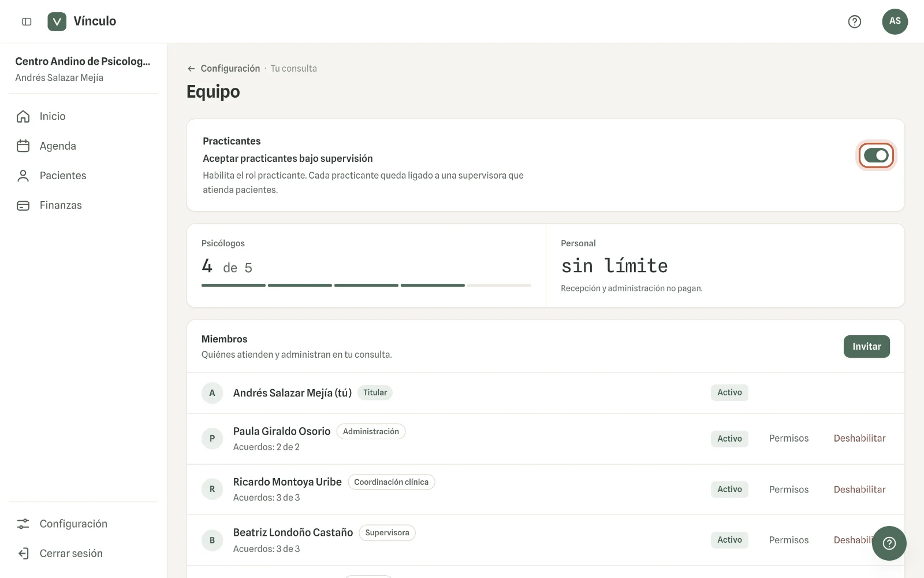Click the Administración role badge

tap(371, 431)
